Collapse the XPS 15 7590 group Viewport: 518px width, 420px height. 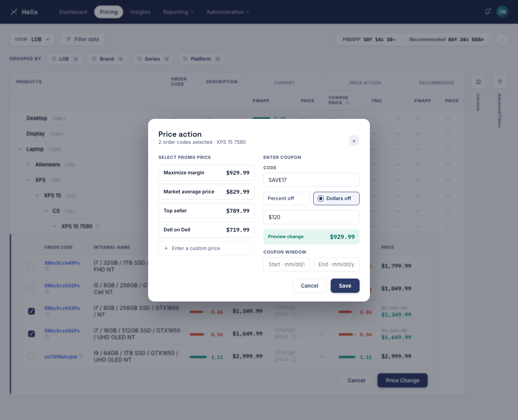[55, 226]
